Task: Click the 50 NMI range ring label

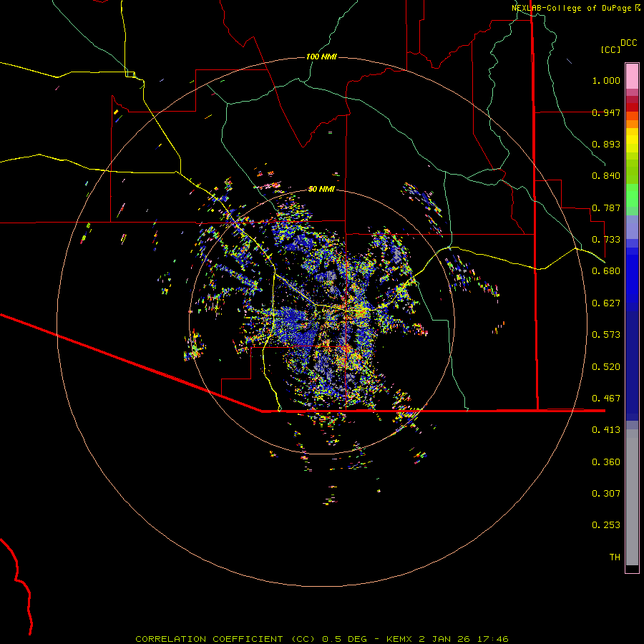Action: pos(321,189)
